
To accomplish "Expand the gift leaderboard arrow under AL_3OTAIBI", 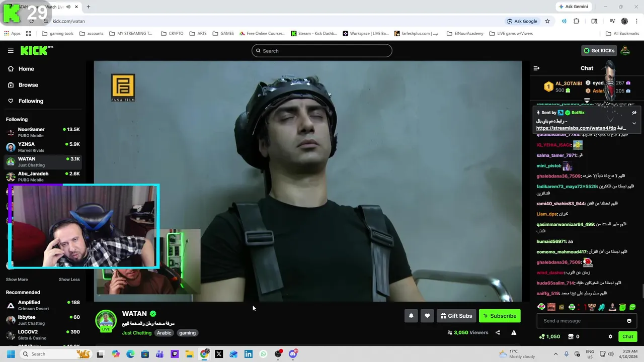I will click(x=587, y=101).
